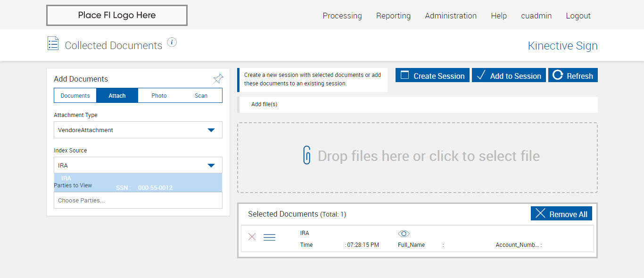Image resolution: width=644 pixels, height=278 pixels.
Task: Click the Choose Parties input field
Action: [138, 201]
